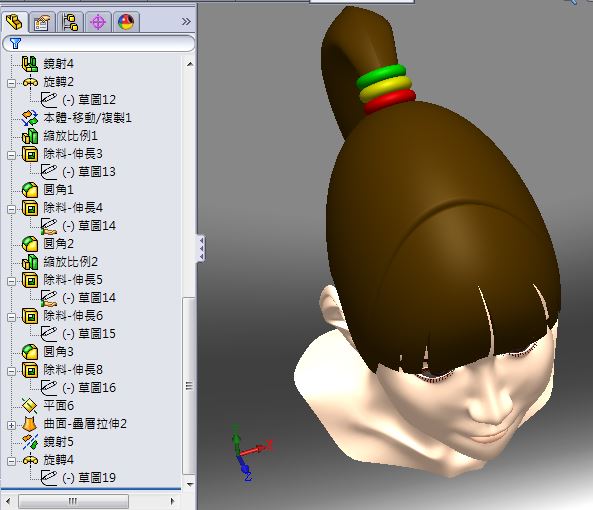The height and width of the screenshot is (510, 593).
Task: Select the 曲面-疊層拉伸2 surface loft icon
Action: (x=29, y=424)
